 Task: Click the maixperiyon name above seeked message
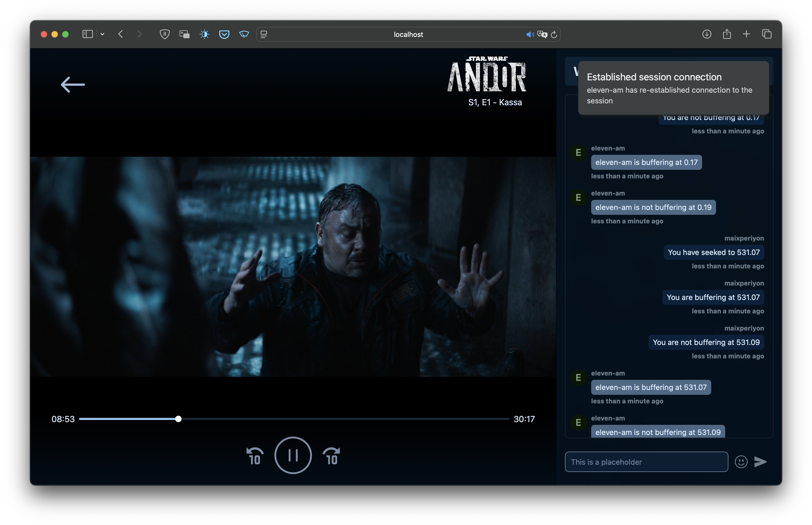744,238
